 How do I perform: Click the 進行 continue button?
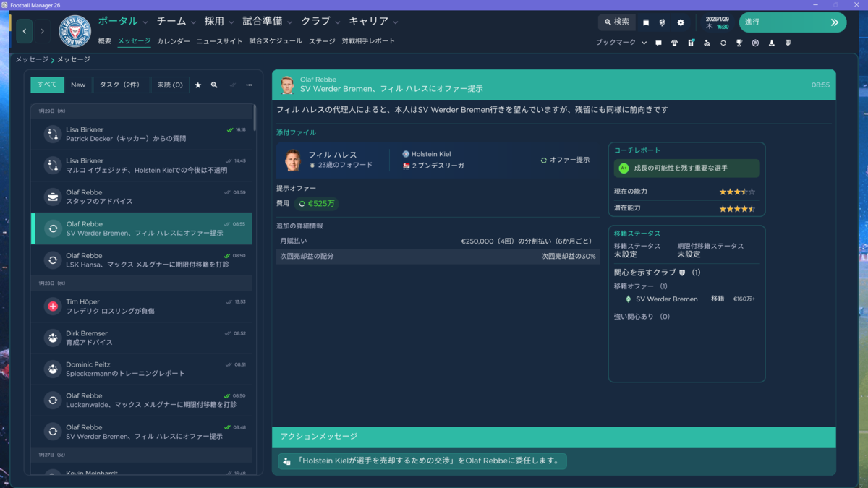tap(793, 22)
